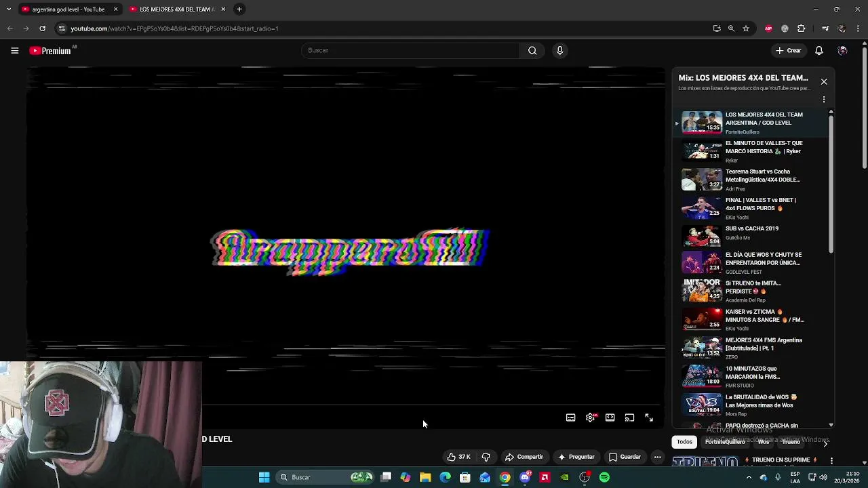Screen dimensions: 868x488
Task: Bookmark this page with star icon
Action: tap(746, 28)
